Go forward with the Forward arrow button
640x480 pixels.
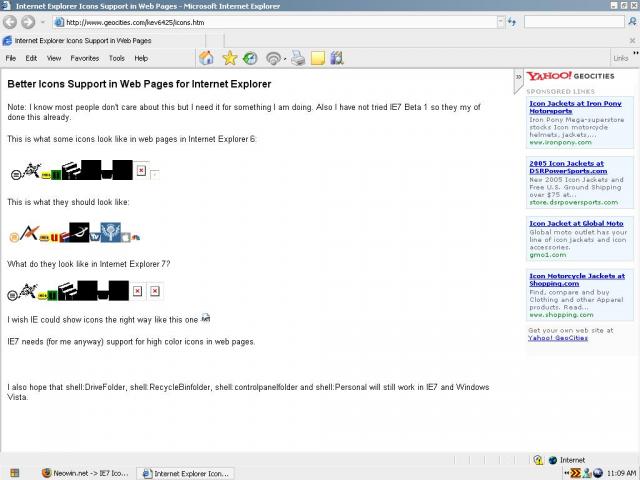point(28,22)
